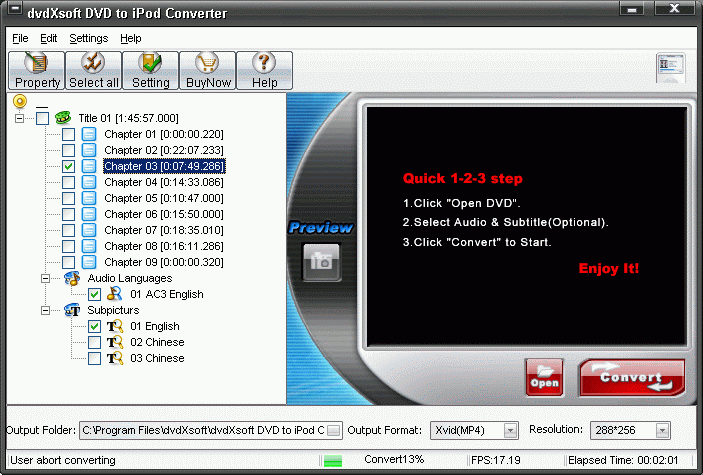The height and width of the screenshot is (475, 703).
Task: Select the Title 01 [1:45:57.000] row
Action: (128, 118)
